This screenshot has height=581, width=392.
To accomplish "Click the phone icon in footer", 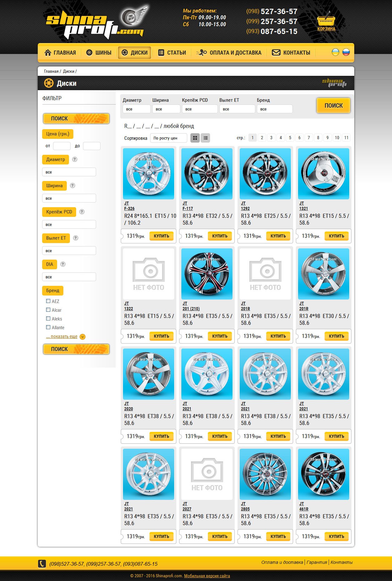I will click(x=42, y=564).
